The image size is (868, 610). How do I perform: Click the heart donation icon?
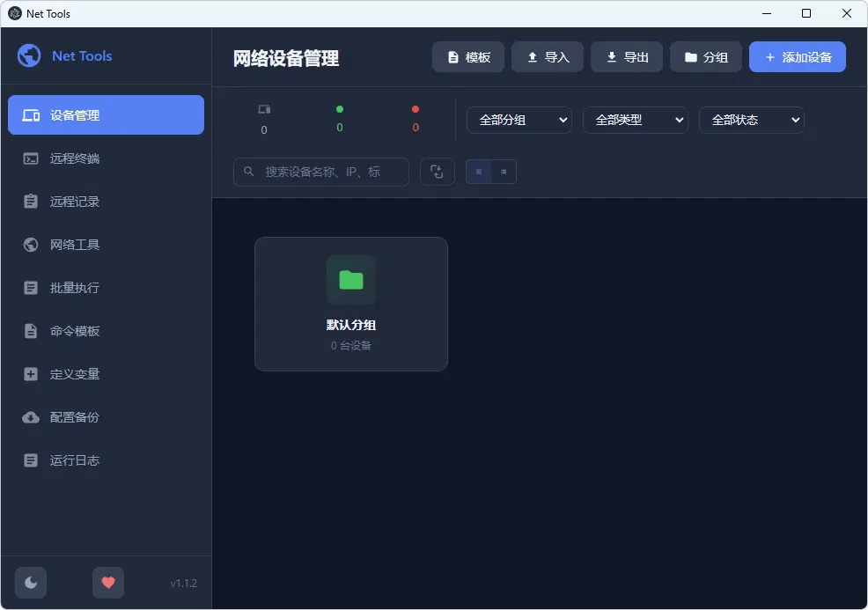point(107,582)
